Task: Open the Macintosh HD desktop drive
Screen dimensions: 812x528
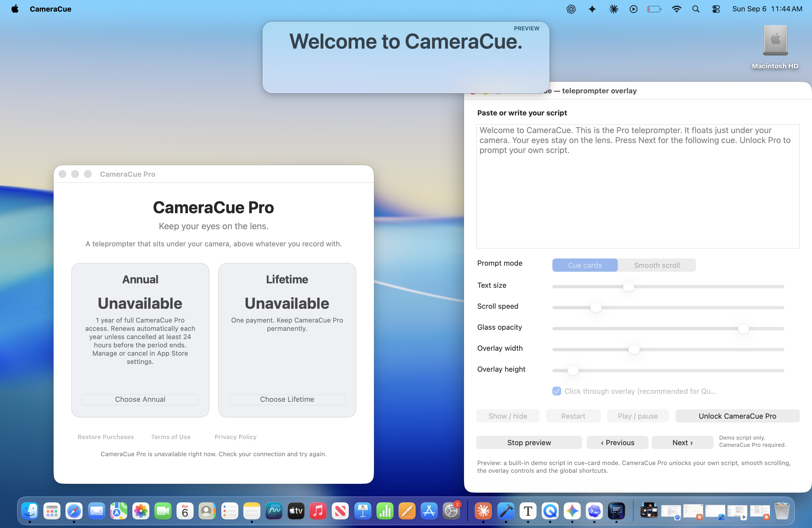Action: tap(775, 47)
